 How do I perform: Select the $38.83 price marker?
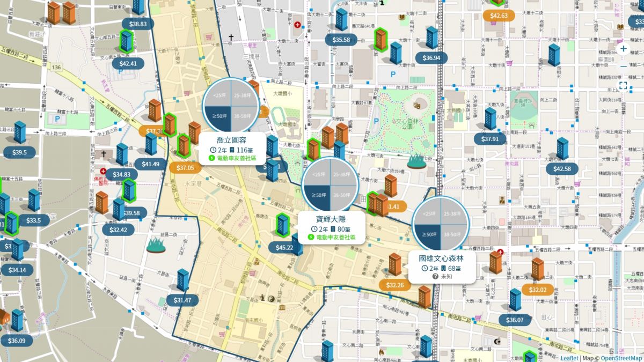click(x=138, y=24)
